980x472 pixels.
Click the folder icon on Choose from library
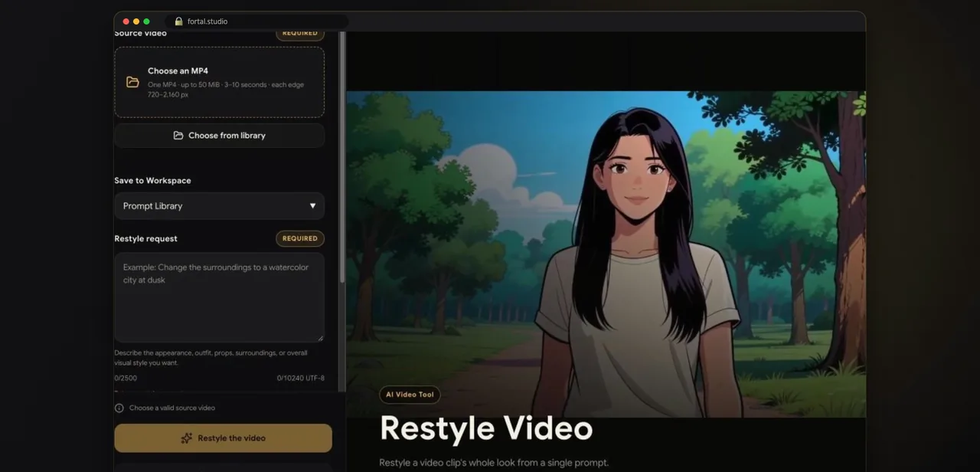click(178, 136)
